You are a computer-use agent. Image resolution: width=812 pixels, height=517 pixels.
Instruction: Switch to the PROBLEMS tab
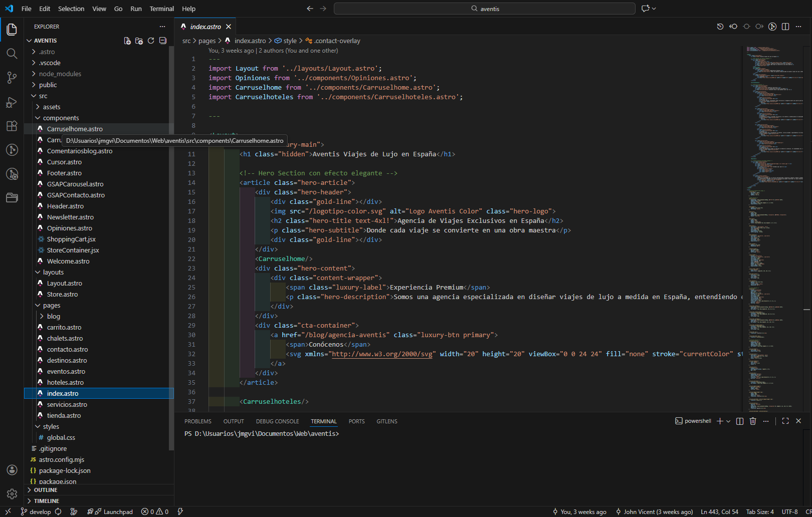click(x=198, y=421)
